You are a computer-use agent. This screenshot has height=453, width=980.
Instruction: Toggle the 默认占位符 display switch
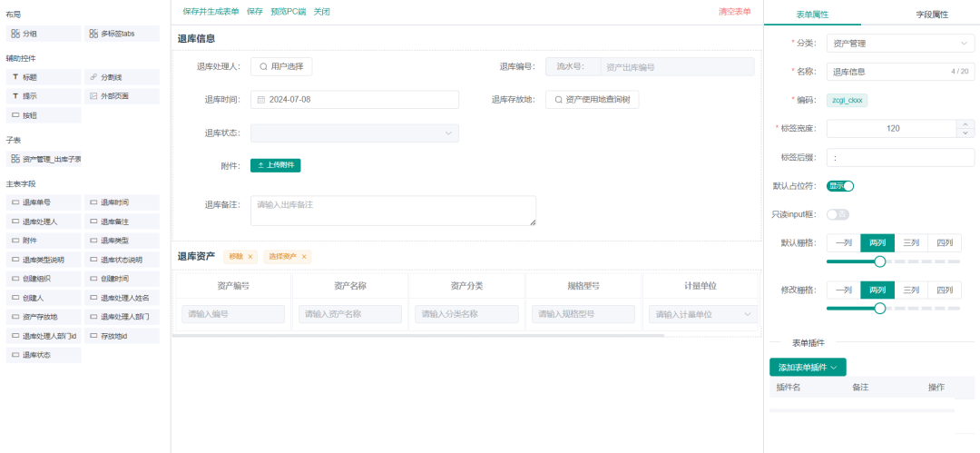[x=840, y=186]
